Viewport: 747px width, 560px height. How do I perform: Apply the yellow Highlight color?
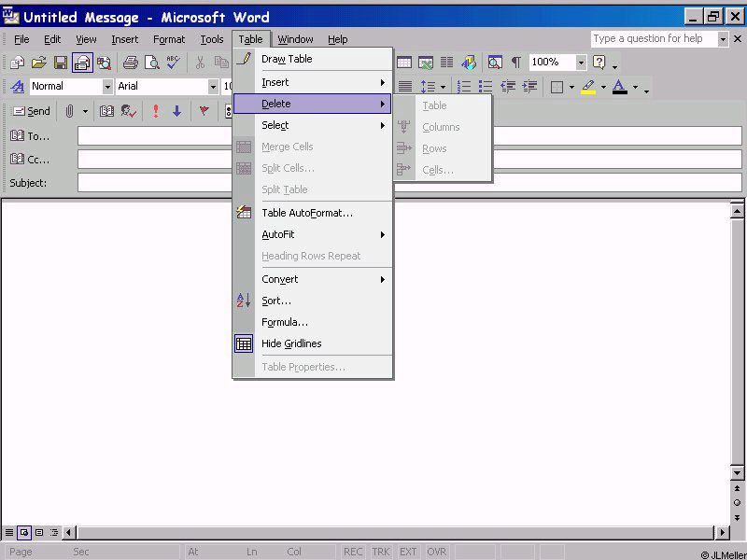click(x=588, y=87)
